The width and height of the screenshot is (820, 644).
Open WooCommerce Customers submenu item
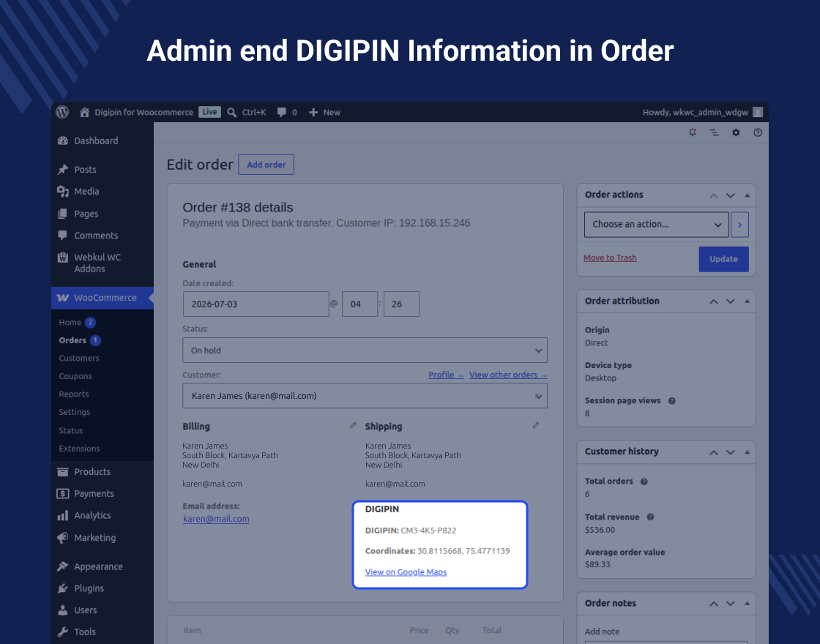tap(79, 358)
